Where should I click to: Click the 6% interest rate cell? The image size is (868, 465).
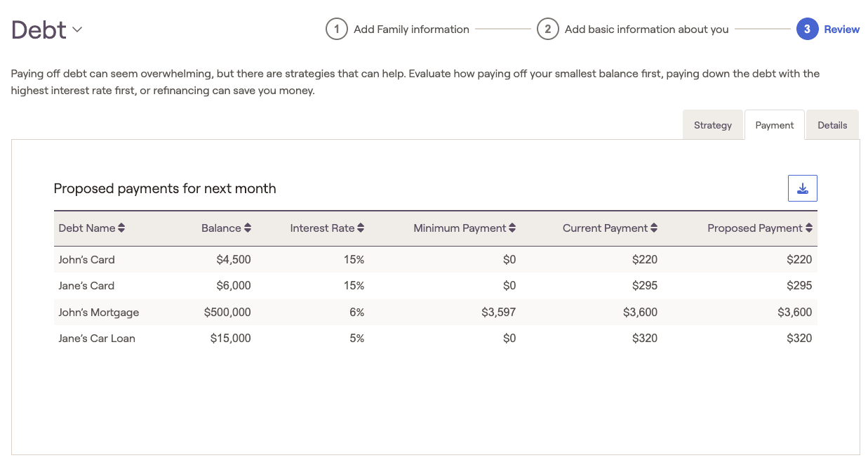coord(357,313)
